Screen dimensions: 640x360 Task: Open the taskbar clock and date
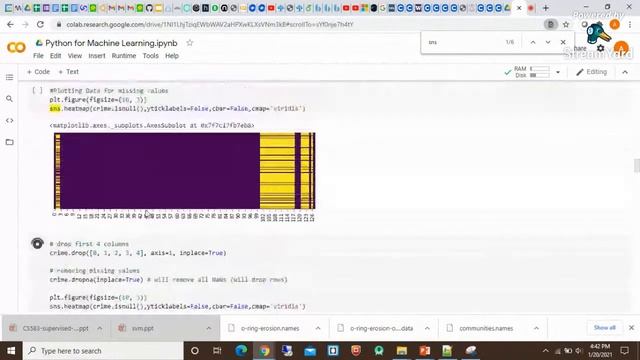pyautogui.click(x=600, y=351)
